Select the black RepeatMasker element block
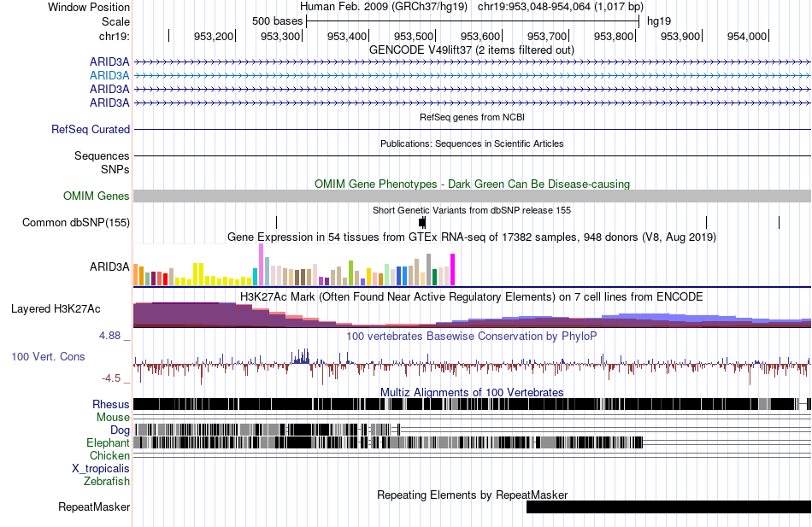The width and height of the screenshot is (812, 527). [x=668, y=507]
